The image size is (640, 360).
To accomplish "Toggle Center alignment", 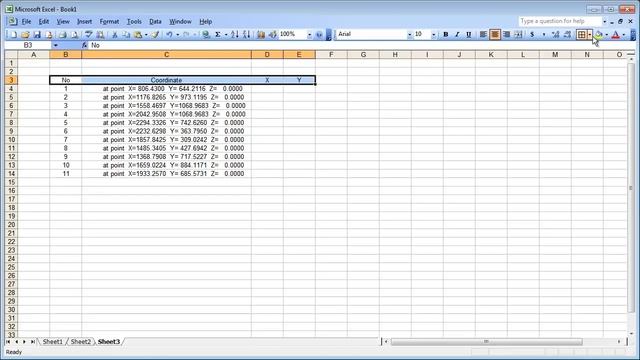I will [495, 35].
